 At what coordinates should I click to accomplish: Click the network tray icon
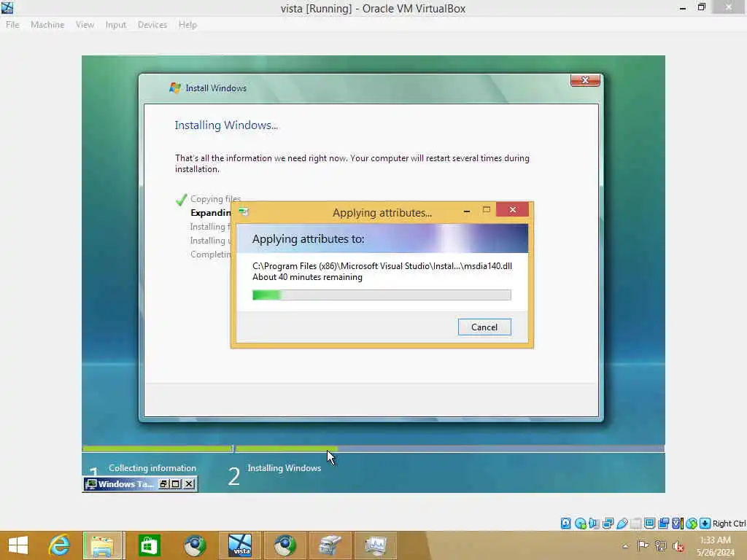[x=661, y=545]
